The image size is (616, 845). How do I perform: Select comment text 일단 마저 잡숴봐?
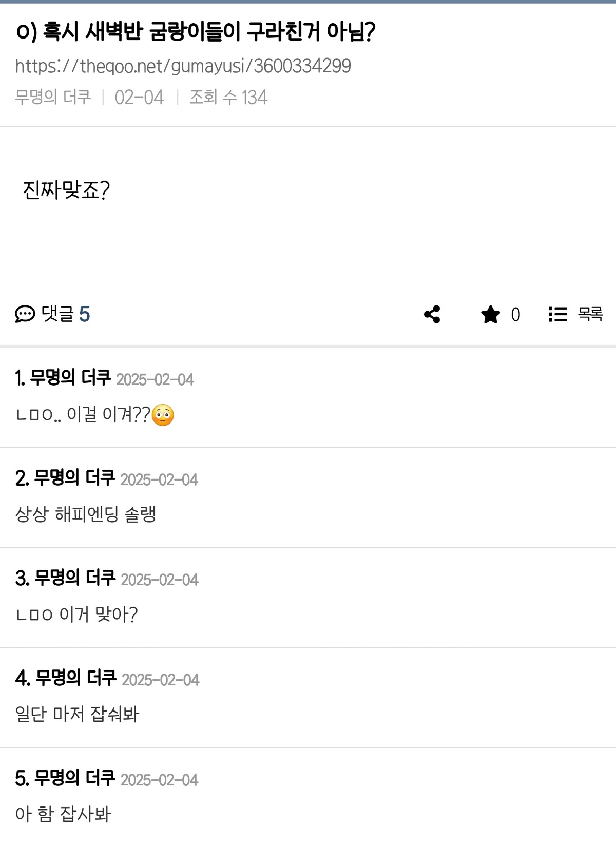tap(78, 714)
